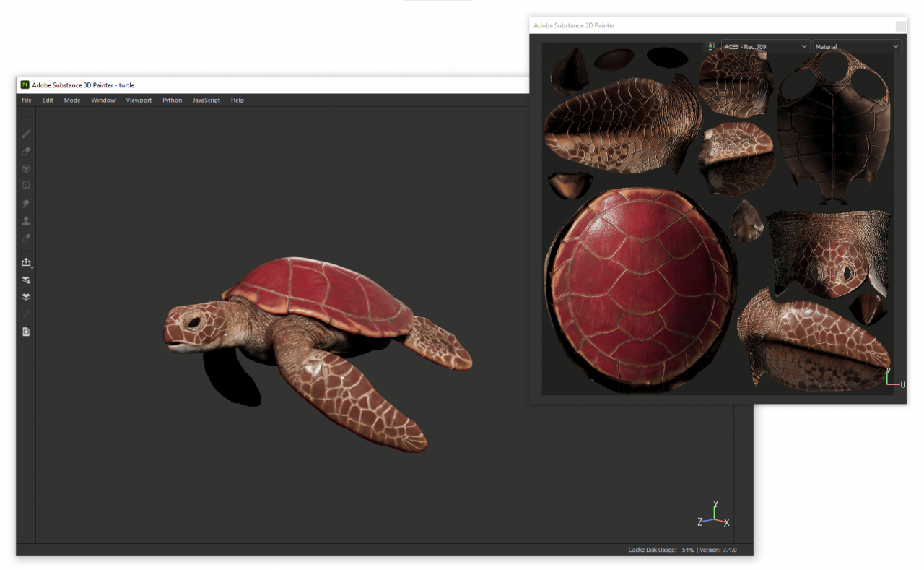This screenshot has height=570, width=924.
Task: Click the export/send-to icon in sidebar
Action: point(26,262)
